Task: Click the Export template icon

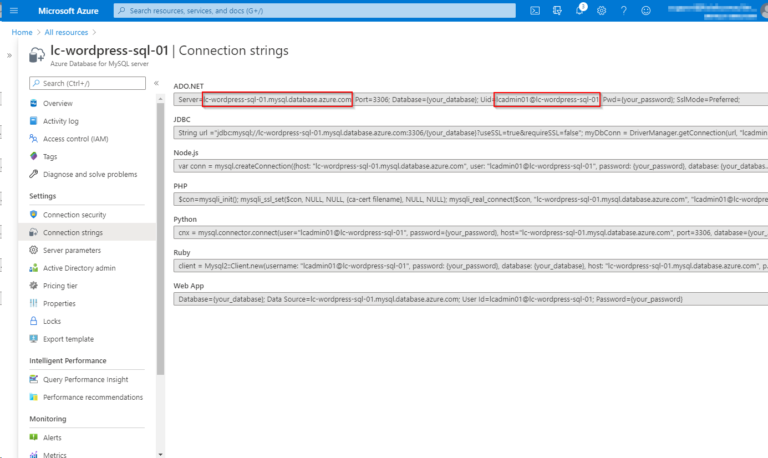Action: pyautogui.click(x=33, y=338)
